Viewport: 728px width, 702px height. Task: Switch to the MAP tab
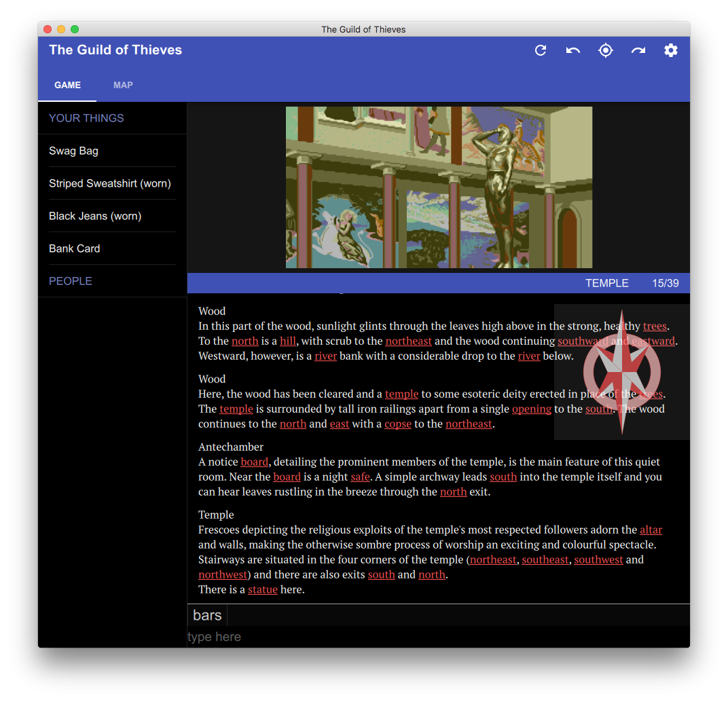click(x=123, y=85)
